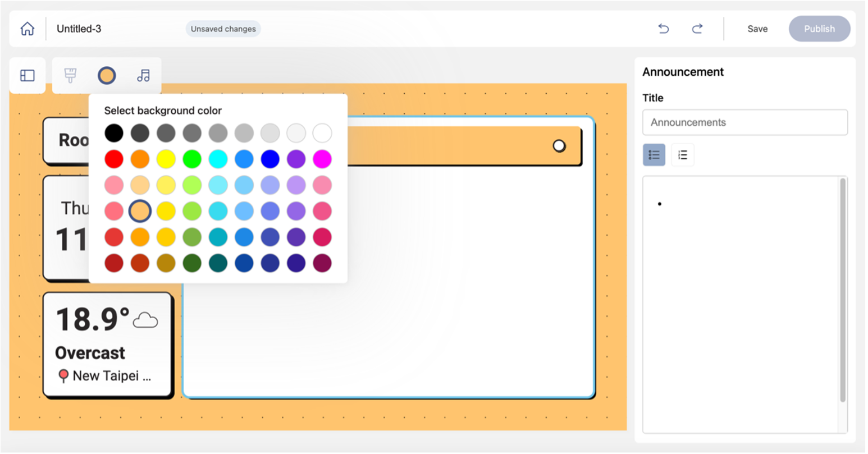
Task: Open the music note settings
Action: tap(143, 75)
